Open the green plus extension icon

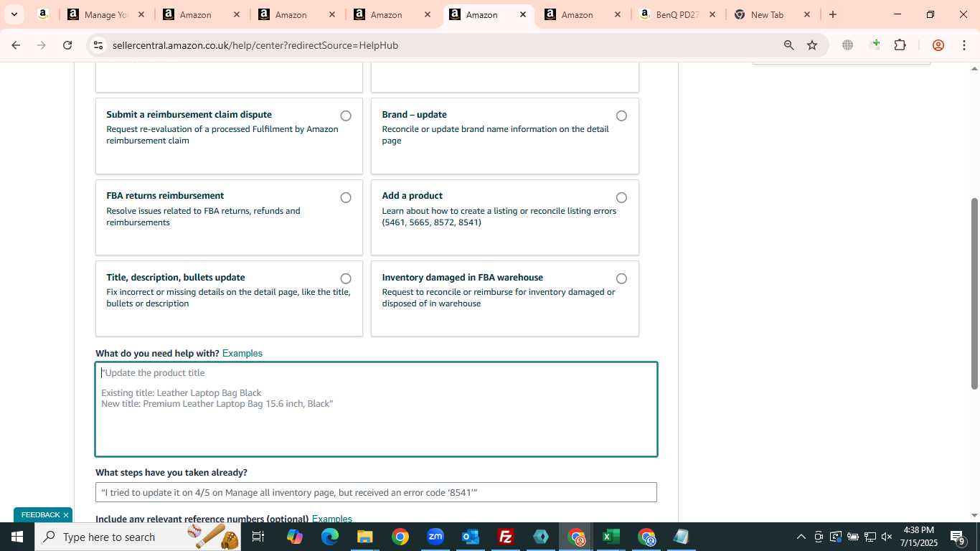click(874, 45)
